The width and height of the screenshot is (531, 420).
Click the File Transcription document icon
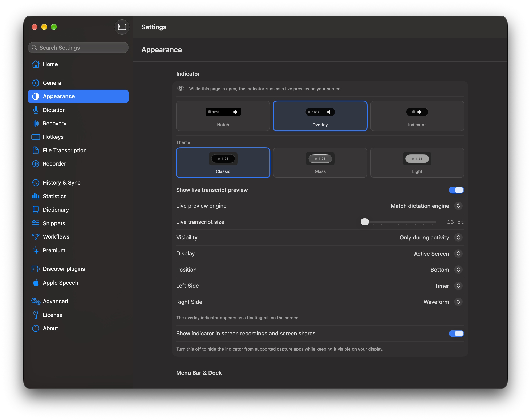click(x=36, y=150)
